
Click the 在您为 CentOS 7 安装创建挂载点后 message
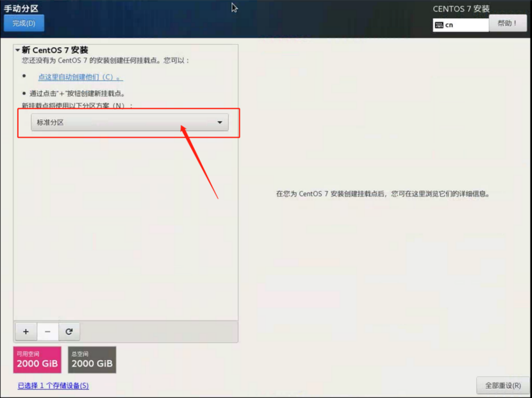point(383,194)
